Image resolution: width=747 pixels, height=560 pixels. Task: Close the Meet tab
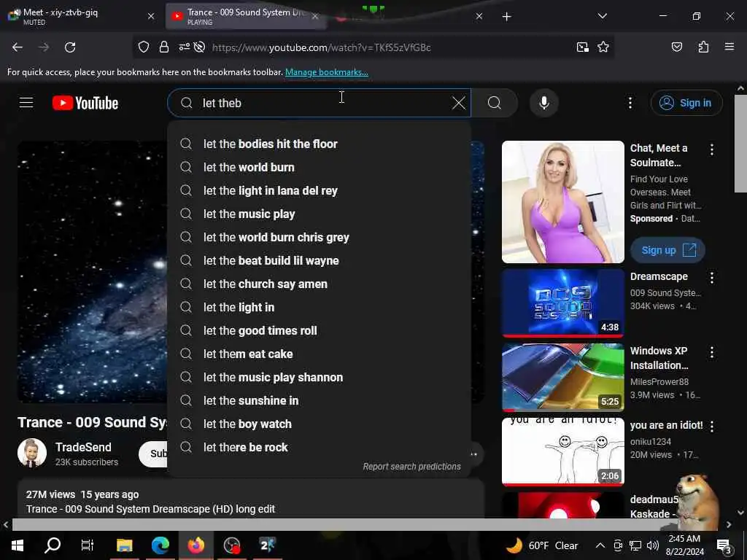tap(151, 16)
